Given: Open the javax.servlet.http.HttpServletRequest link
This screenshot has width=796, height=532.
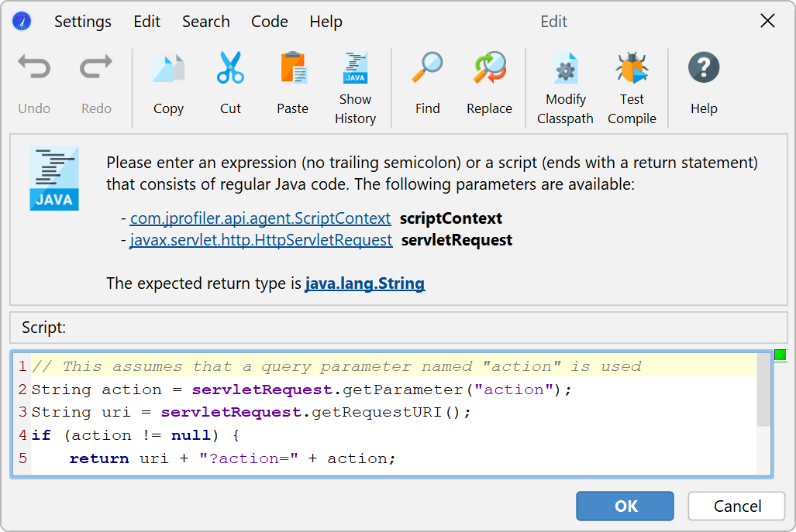Looking at the screenshot, I should tap(261, 240).
